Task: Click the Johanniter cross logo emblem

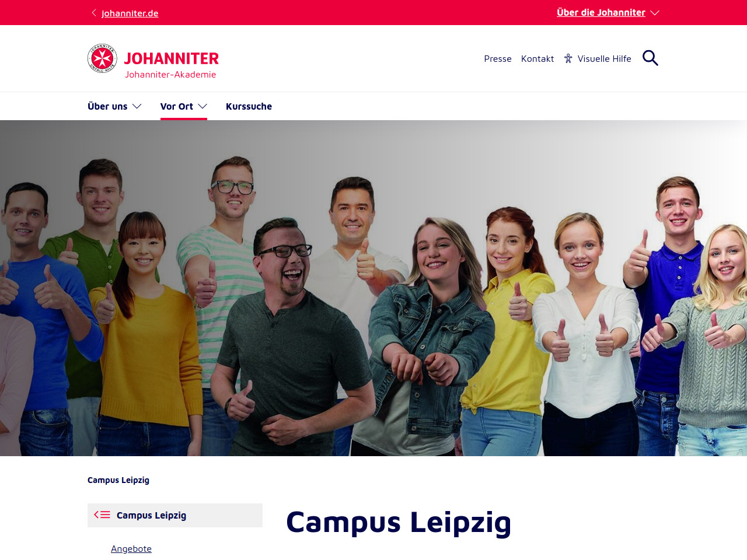Action: click(102, 58)
